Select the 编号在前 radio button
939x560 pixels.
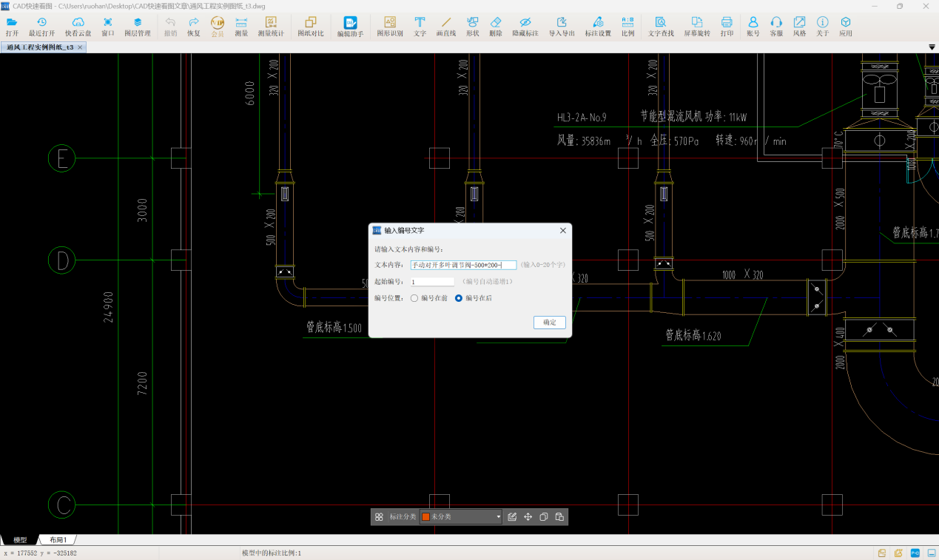pyautogui.click(x=414, y=298)
